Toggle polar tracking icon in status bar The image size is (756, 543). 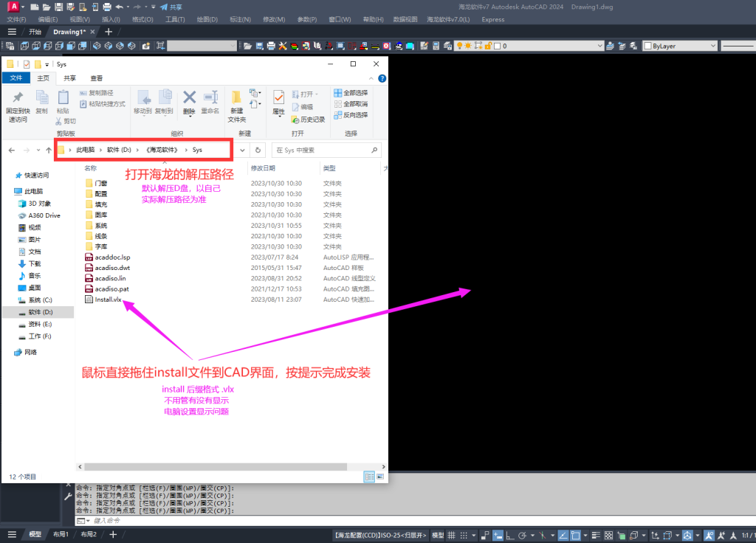point(522,536)
